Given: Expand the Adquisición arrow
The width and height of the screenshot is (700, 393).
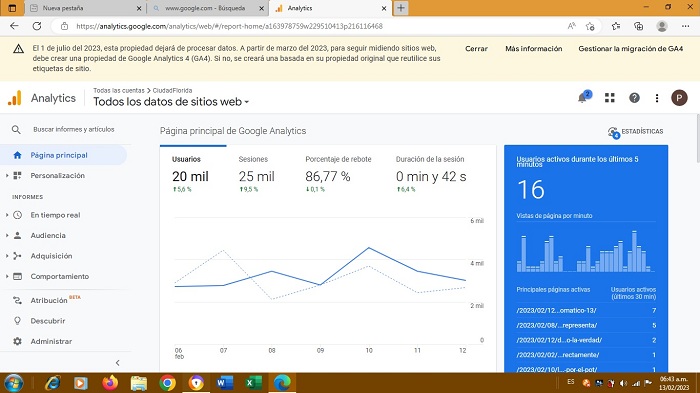Looking at the screenshot, I should 7,256.
